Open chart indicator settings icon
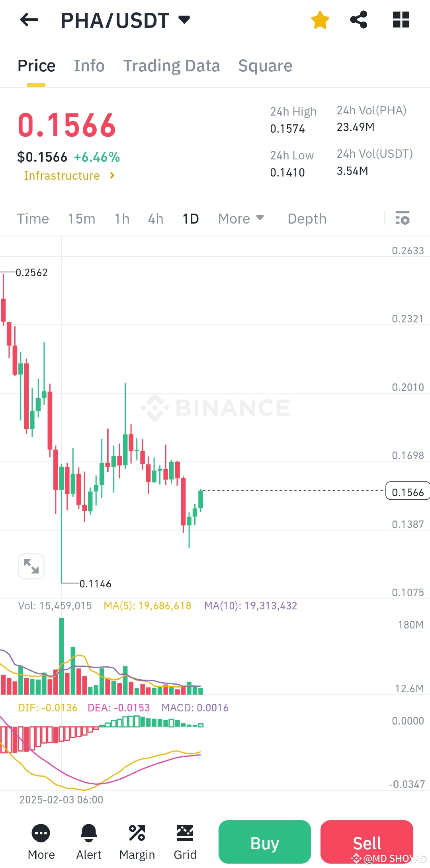The width and height of the screenshot is (430, 868). coord(403,218)
